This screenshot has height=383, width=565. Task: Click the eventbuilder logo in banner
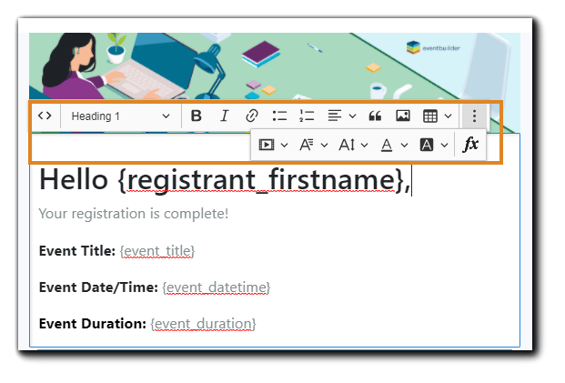(433, 48)
